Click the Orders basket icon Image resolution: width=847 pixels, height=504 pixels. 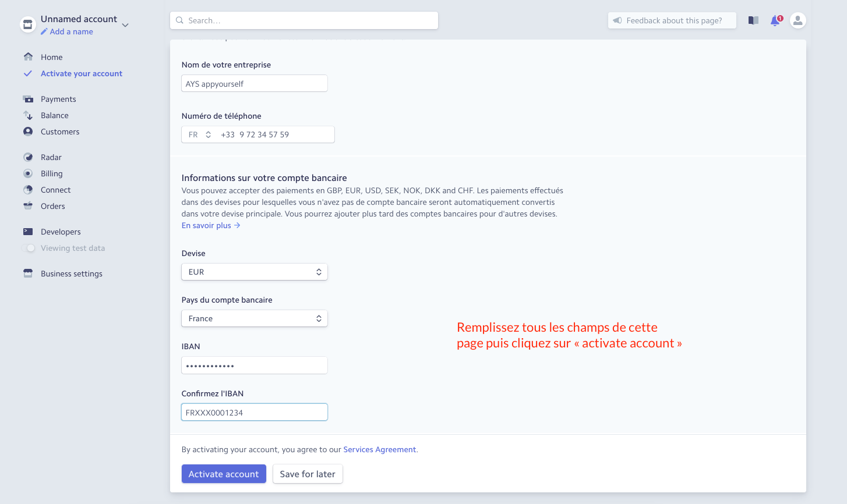click(28, 206)
